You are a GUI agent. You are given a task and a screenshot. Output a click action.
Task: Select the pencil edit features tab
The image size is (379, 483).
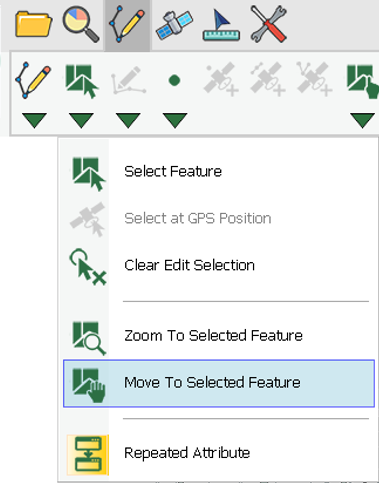[127, 25]
